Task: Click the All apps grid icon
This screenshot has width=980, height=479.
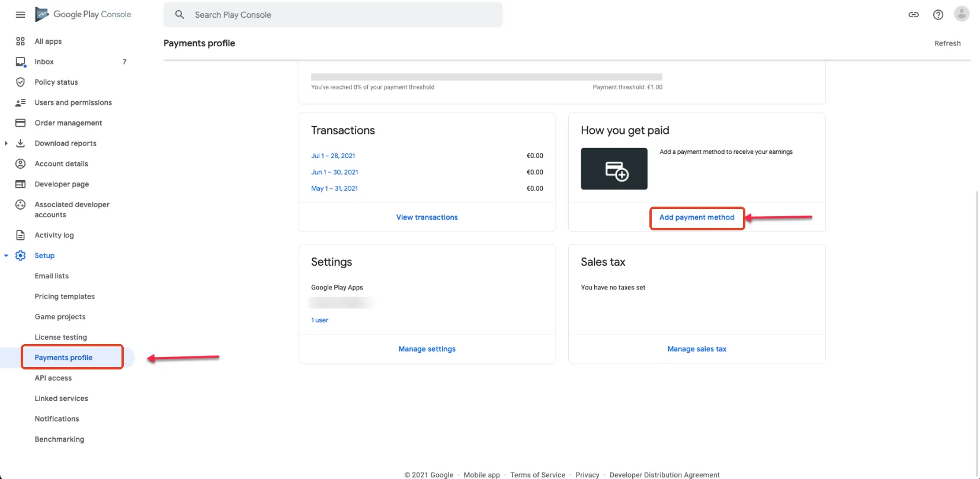Action: 20,41
